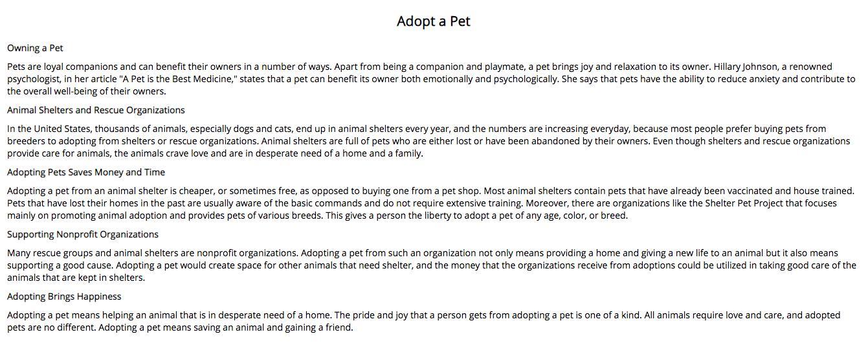Click the "Adopt a Pet" page title
This screenshot has width=868, height=352.
pos(434,21)
